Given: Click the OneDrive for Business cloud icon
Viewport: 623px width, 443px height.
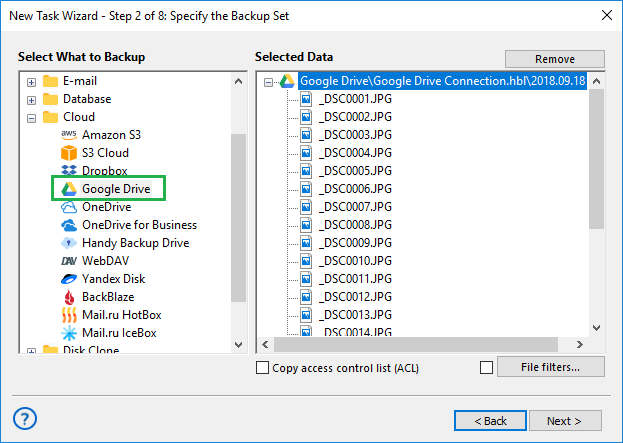Looking at the screenshot, I should click(x=69, y=225).
